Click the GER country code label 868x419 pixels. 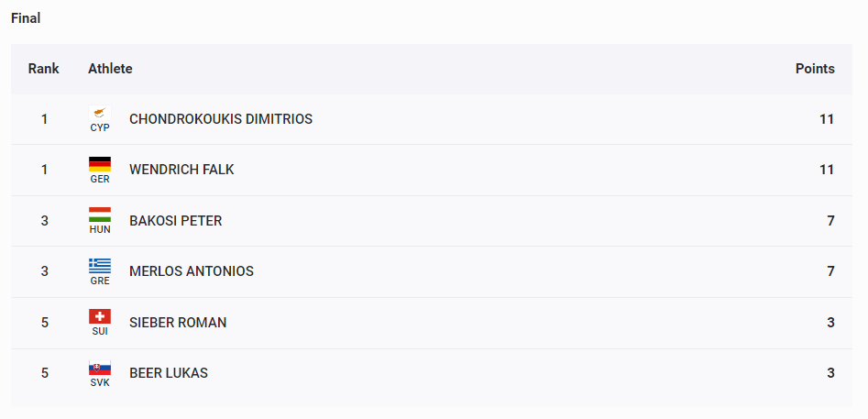(100, 180)
